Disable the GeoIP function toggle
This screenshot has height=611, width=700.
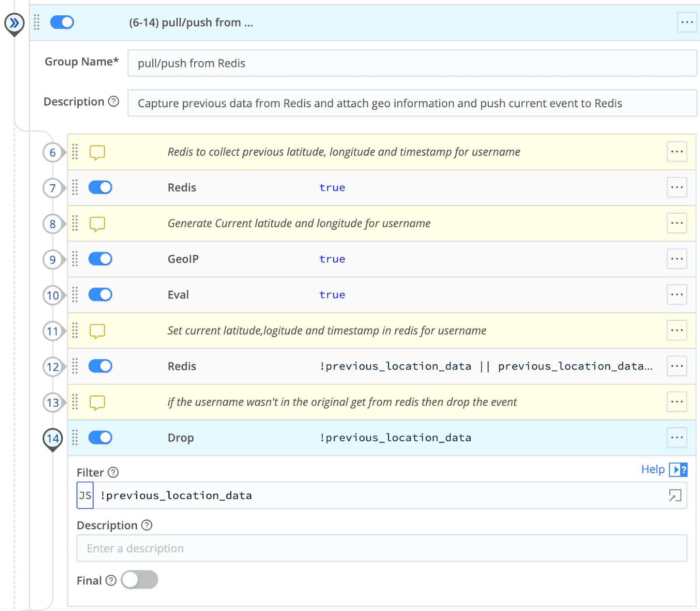[x=100, y=259]
